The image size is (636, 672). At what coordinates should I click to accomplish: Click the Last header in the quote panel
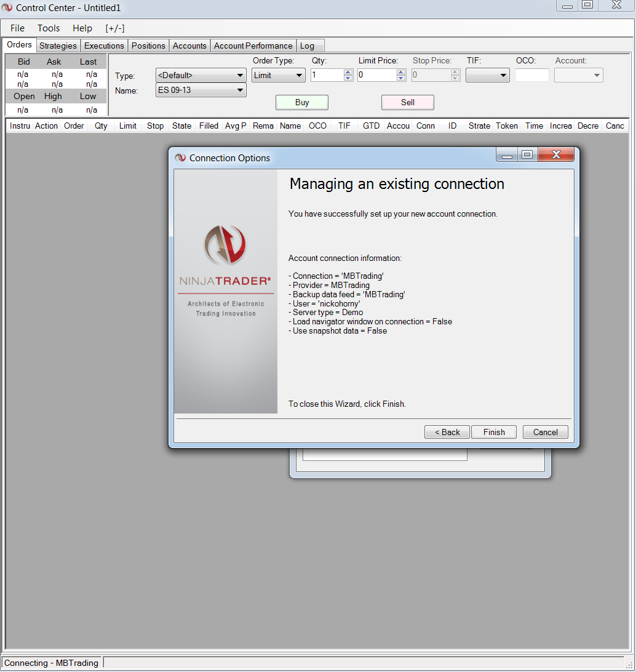click(x=88, y=62)
